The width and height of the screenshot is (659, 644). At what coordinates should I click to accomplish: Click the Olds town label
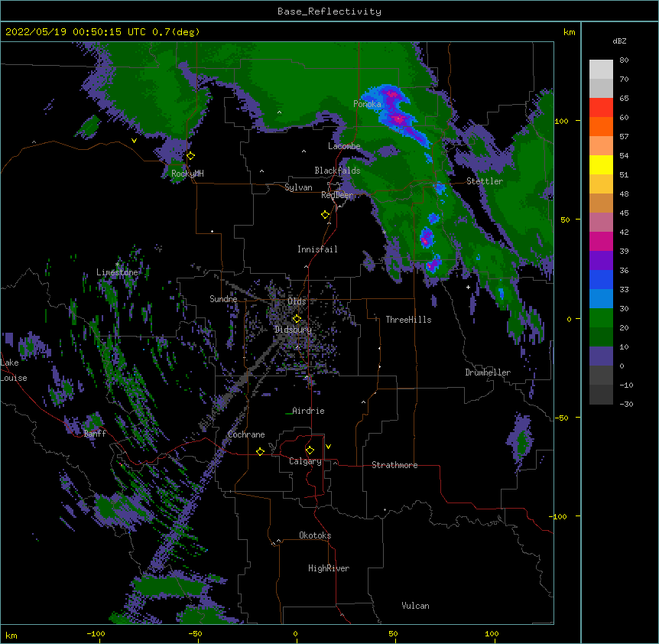pyautogui.click(x=297, y=301)
